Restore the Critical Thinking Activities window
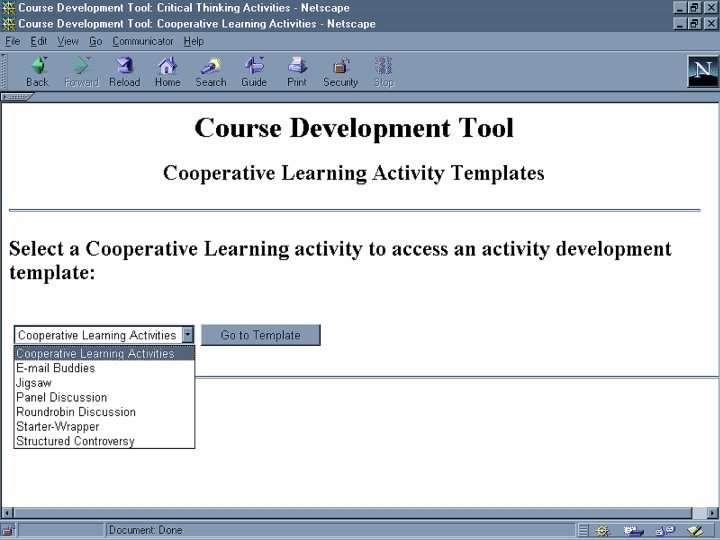 click(695, 7)
